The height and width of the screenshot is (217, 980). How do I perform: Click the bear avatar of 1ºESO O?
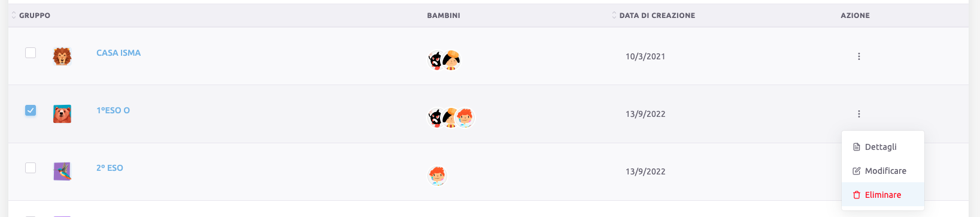pyautogui.click(x=62, y=114)
